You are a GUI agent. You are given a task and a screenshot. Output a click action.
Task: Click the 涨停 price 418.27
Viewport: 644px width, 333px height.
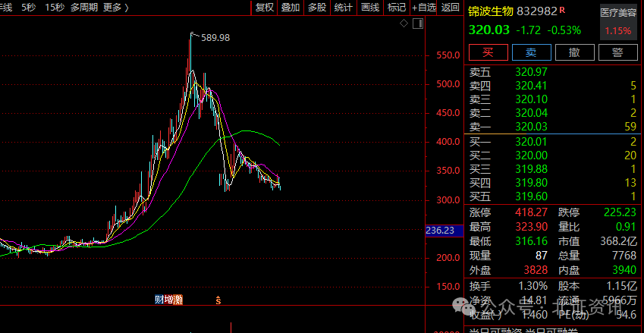tap(532, 213)
